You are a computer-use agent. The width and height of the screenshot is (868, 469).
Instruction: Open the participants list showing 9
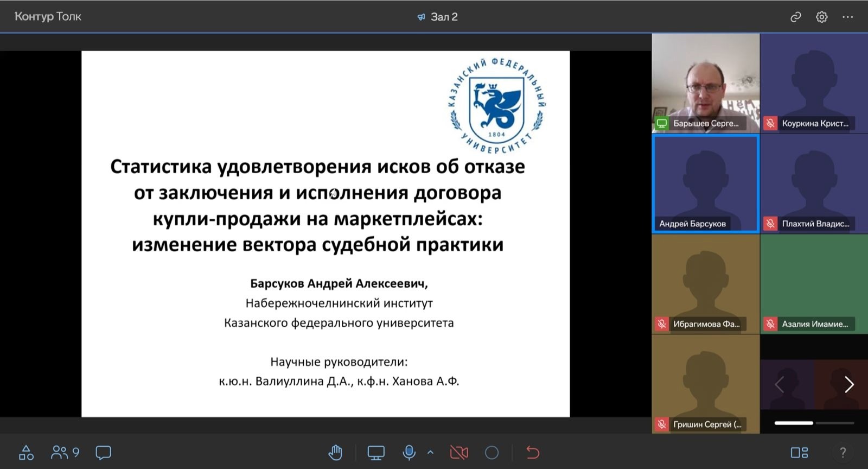65,452
